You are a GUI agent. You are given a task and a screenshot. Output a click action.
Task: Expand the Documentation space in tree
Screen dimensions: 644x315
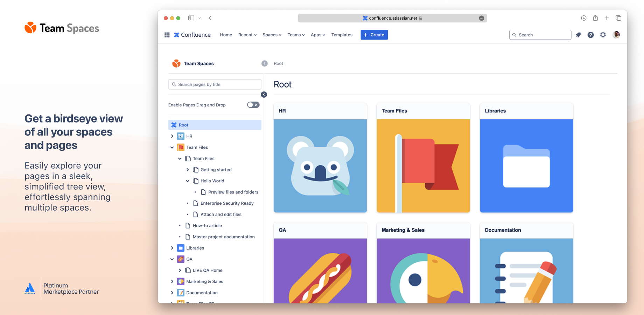(172, 293)
